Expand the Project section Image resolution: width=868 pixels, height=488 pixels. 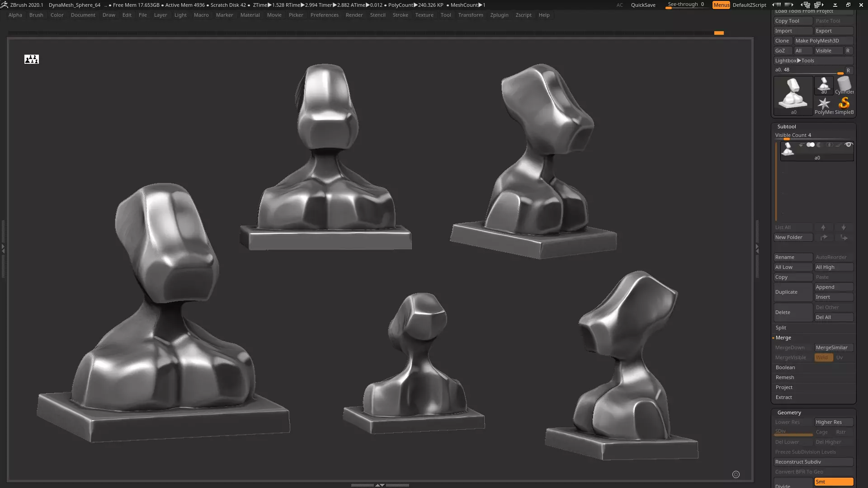tap(784, 387)
